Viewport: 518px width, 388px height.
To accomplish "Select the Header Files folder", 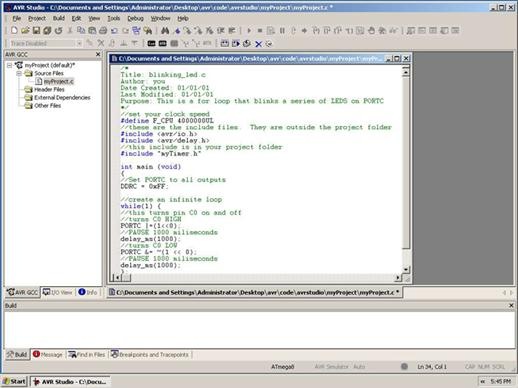I will point(49,89).
